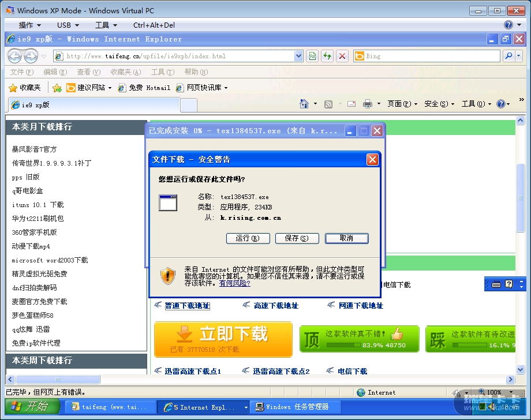Click Ctrl+Alt+Del in Virtual PC toolbar
This screenshot has width=531, height=420.
click(154, 25)
